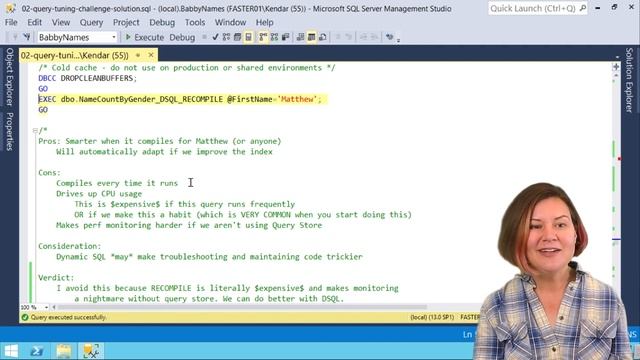Expand the Object Explorer side panel
The height and width of the screenshot is (360, 640).
point(9,77)
